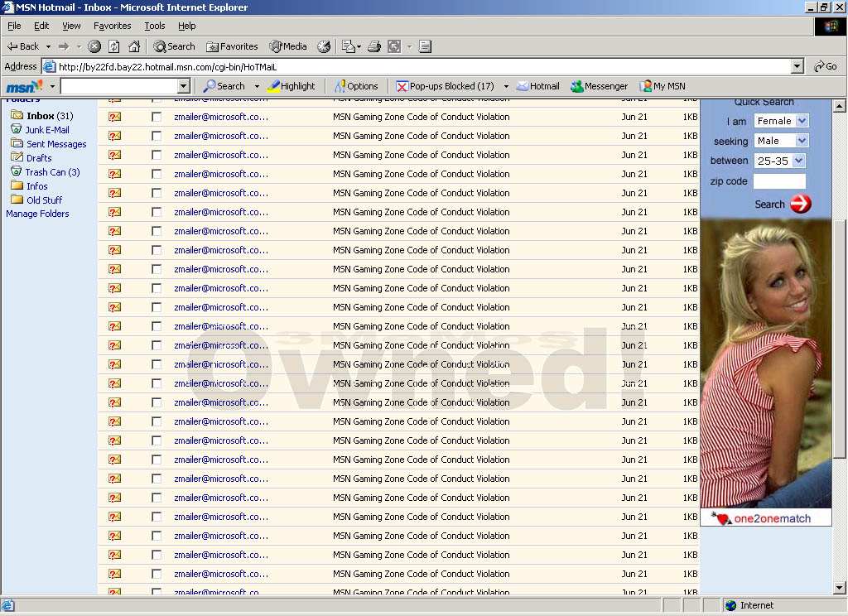Open the Tools menu

click(155, 26)
